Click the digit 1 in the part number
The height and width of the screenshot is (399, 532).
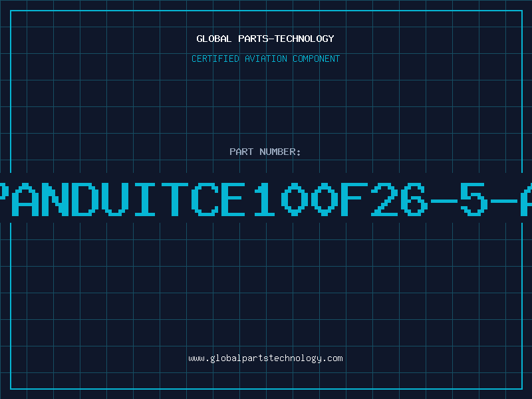pyautogui.click(x=265, y=199)
